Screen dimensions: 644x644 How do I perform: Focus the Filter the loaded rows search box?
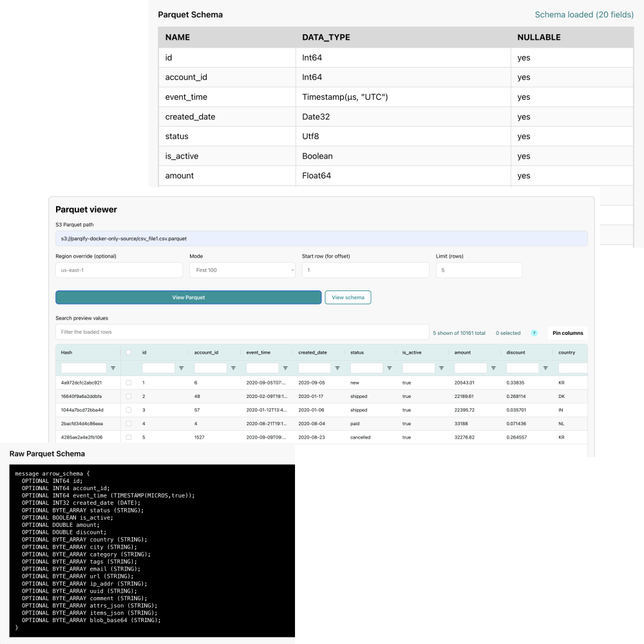point(242,332)
